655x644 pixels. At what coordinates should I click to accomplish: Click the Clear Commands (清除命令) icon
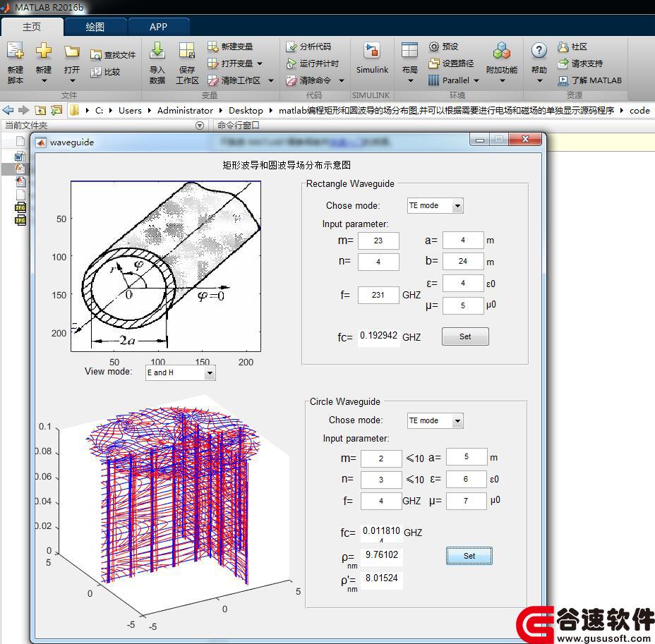click(292, 80)
